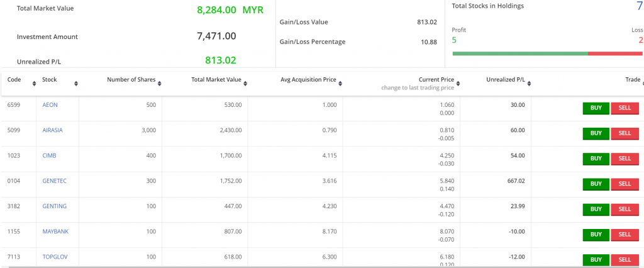Click SELL for AEON
Image resolution: width=644 pixels, height=268 pixels.
625,108
